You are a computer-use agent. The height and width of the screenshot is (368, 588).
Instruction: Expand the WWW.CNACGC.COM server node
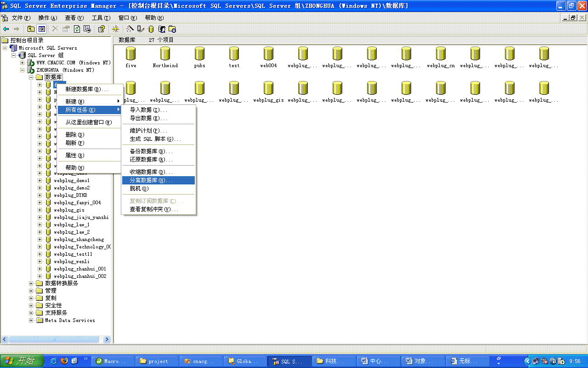pos(22,63)
